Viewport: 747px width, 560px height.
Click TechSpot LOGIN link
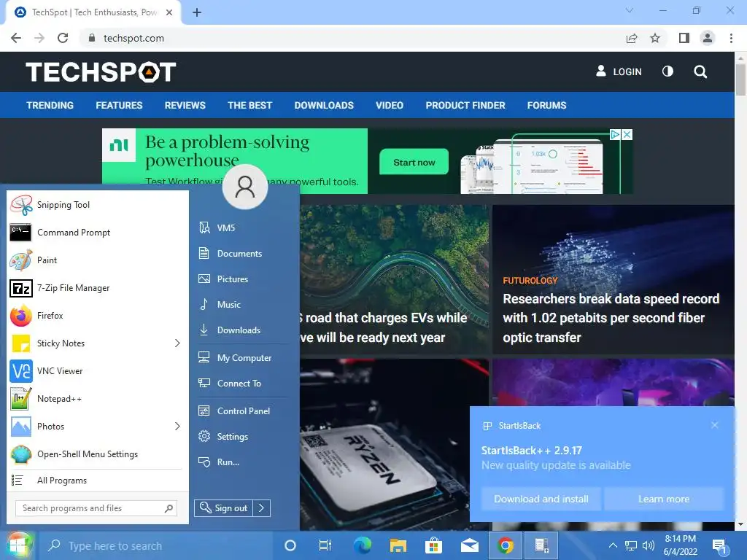(619, 71)
